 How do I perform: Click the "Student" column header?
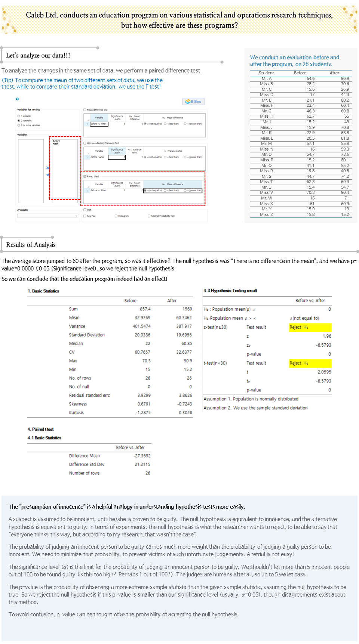[267, 73]
